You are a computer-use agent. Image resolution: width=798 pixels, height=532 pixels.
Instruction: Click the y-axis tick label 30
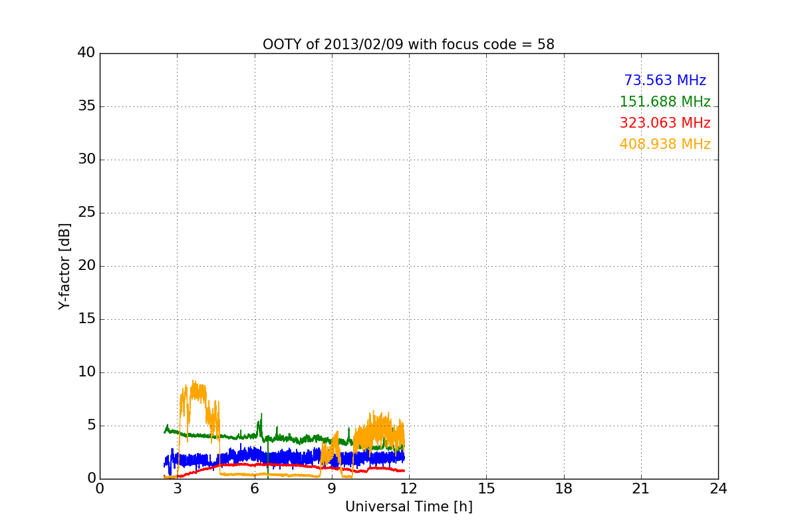[x=86, y=160]
